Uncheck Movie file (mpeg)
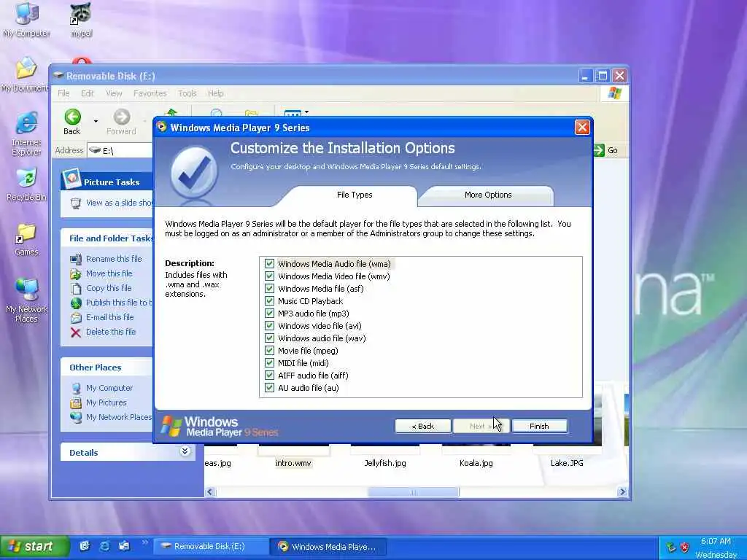 (x=270, y=351)
